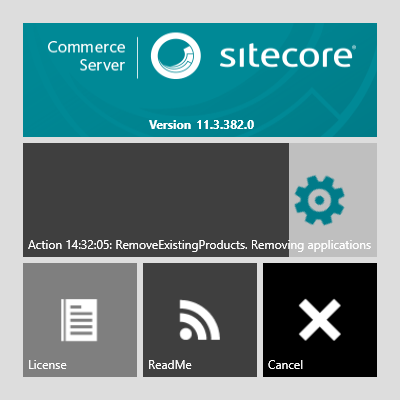Click the white X icon to cancel
The image size is (400, 400).
320,320
